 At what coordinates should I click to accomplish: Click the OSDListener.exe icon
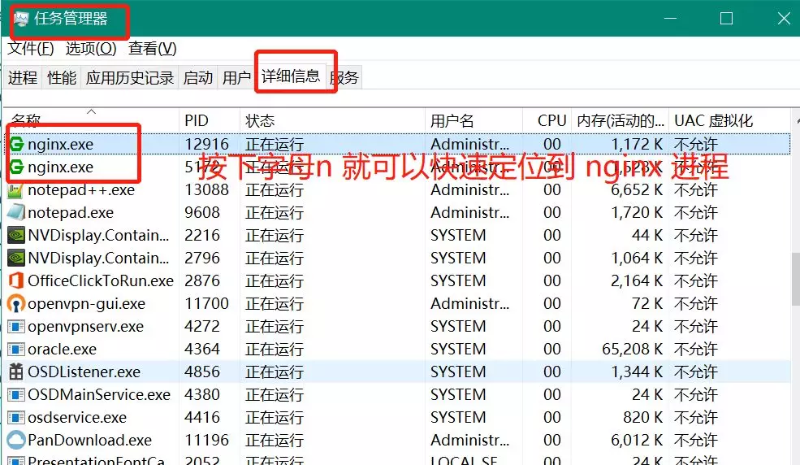click(x=16, y=372)
